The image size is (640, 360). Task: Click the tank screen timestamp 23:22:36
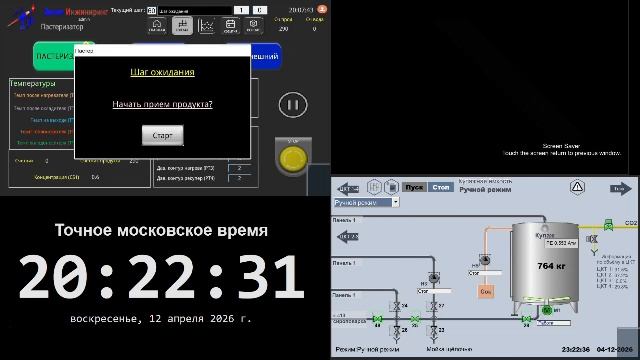point(576,350)
